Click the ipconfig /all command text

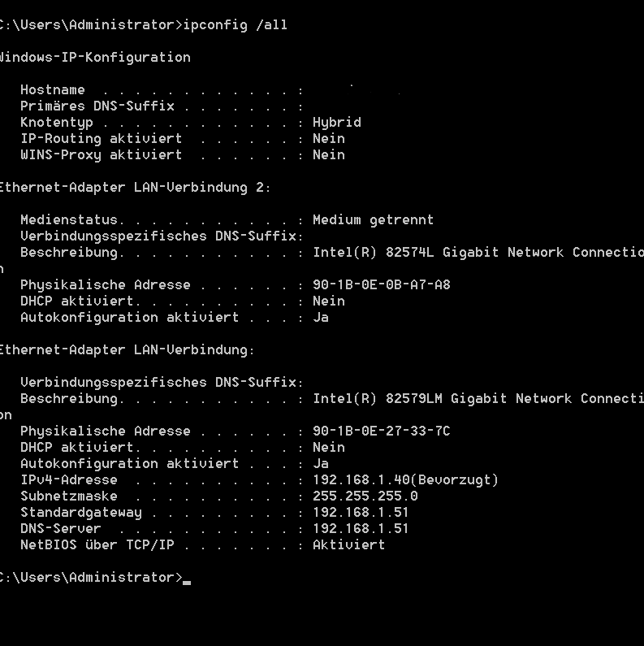coord(236,25)
